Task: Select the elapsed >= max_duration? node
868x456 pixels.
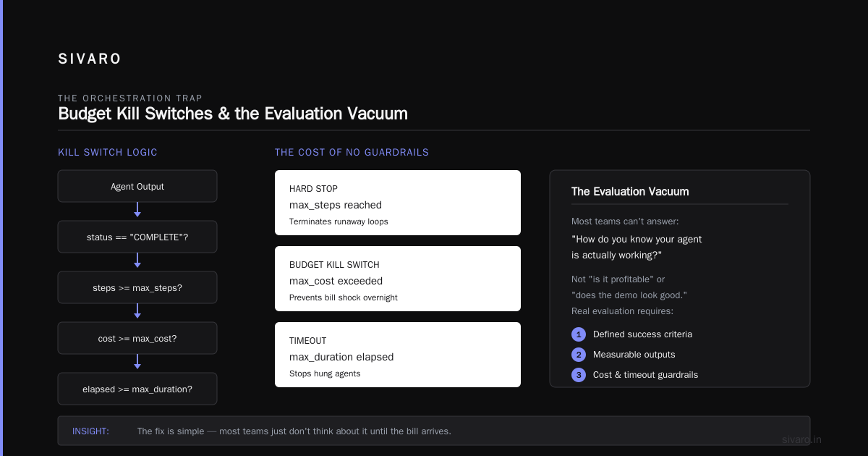Action: [137, 389]
